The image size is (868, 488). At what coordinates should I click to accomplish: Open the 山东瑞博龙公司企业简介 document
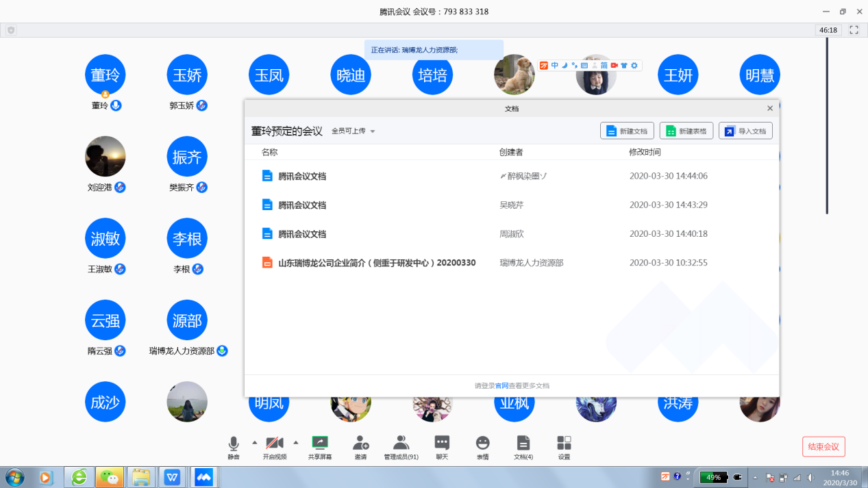pos(376,263)
